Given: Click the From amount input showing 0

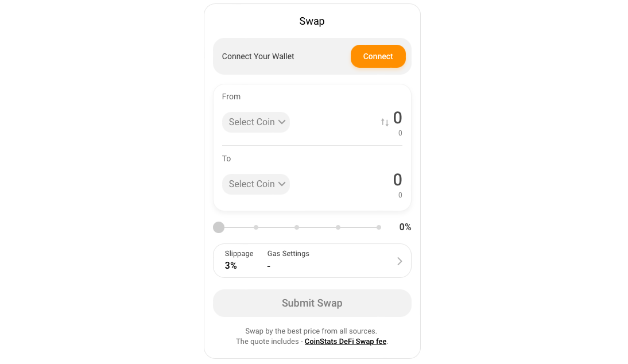Looking at the screenshot, I should point(397,118).
